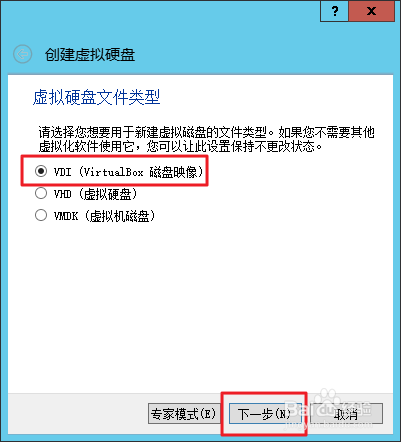Click the VirtualBox 磁盘映像 option label
The width and height of the screenshot is (401, 442).
pos(128,172)
